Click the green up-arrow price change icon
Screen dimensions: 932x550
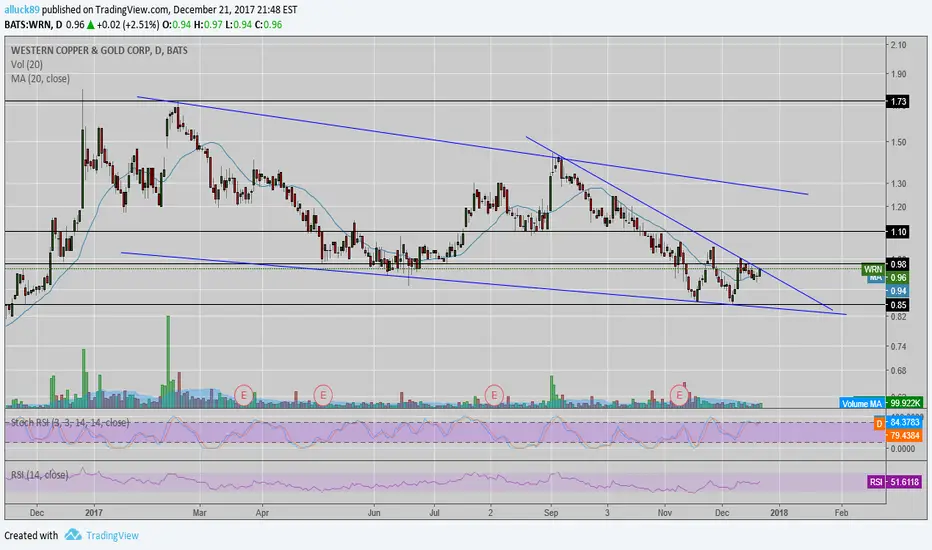pos(90,24)
